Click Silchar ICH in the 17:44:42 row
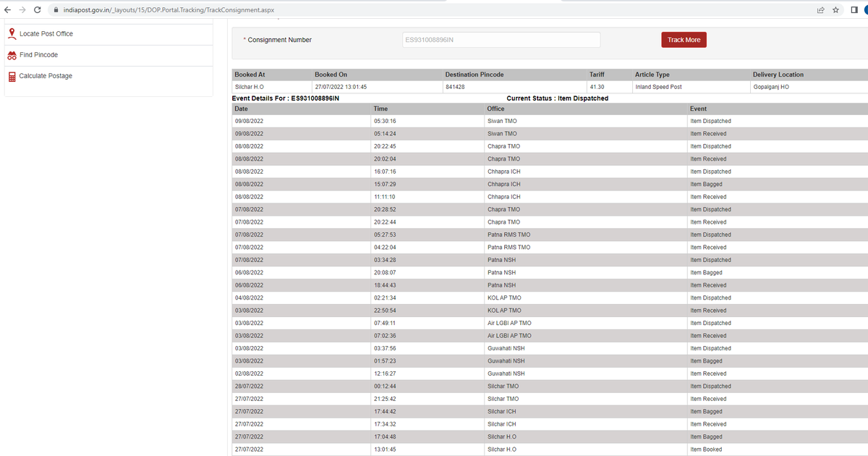The width and height of the screenshot is (868, 456). pos(502,411)
